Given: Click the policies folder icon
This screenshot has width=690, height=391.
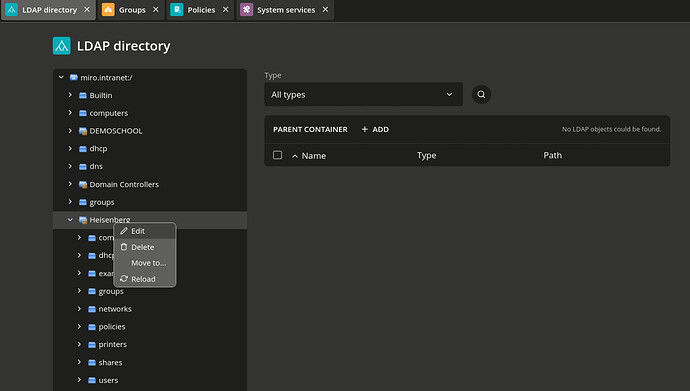Looking at the screenshot, I should tap(92, 327).
